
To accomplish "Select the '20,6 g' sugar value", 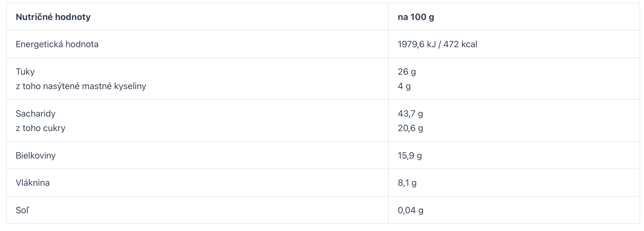I will [410, 128].
